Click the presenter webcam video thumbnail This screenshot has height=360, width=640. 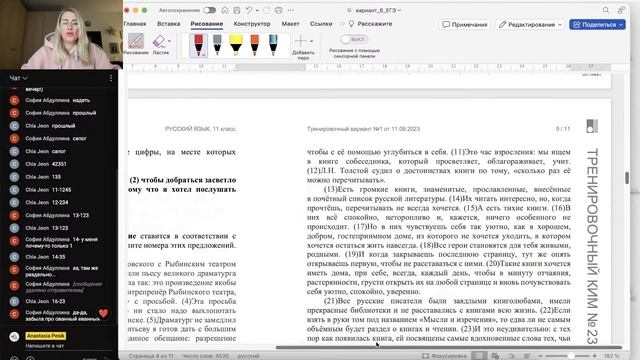pos(61,35)
